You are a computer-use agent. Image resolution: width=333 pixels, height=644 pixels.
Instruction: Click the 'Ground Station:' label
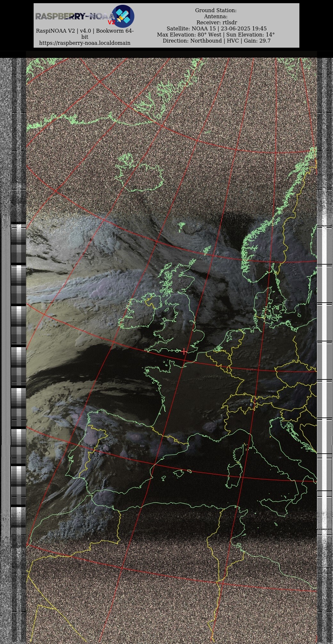216,11
